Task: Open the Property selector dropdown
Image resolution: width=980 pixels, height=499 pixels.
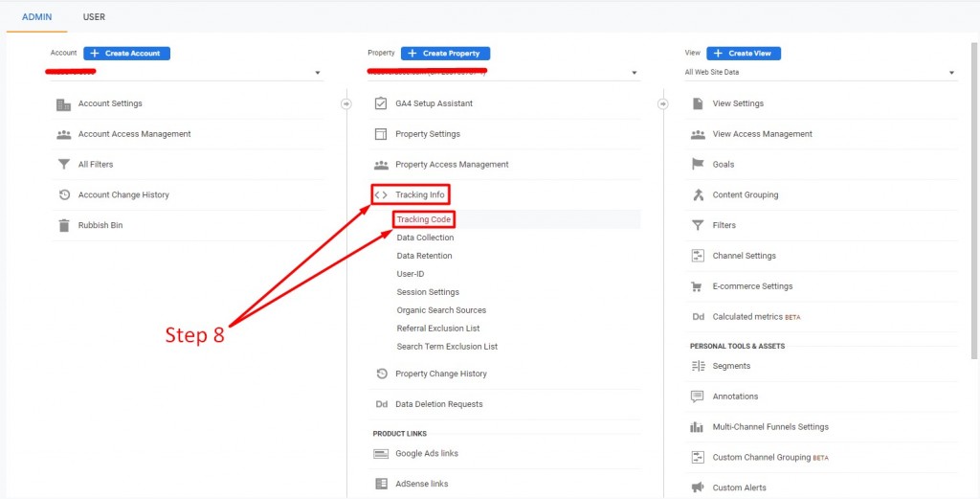Action: (503, 73)
